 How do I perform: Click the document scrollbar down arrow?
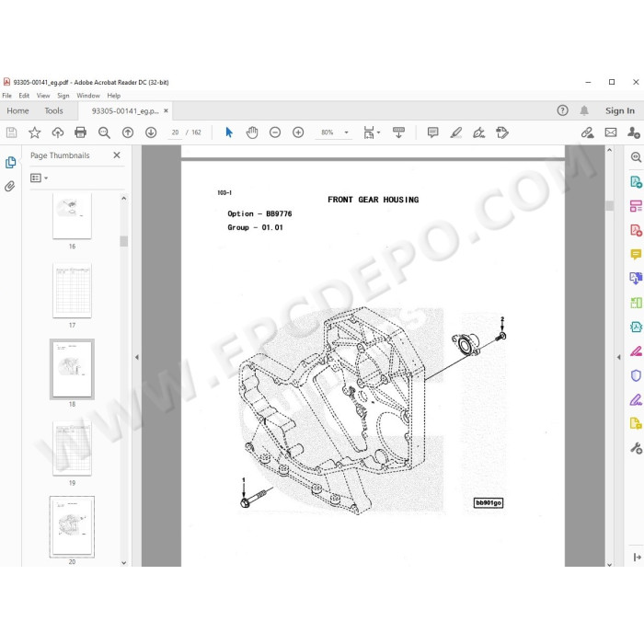609,564
